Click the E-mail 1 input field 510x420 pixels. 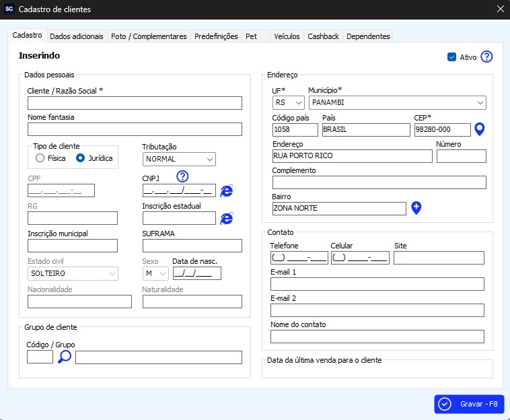(377, 284)
